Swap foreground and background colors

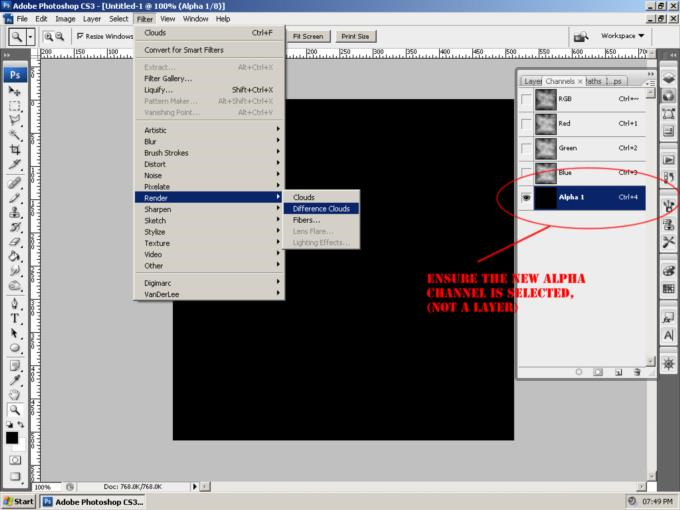coord(20,425)
